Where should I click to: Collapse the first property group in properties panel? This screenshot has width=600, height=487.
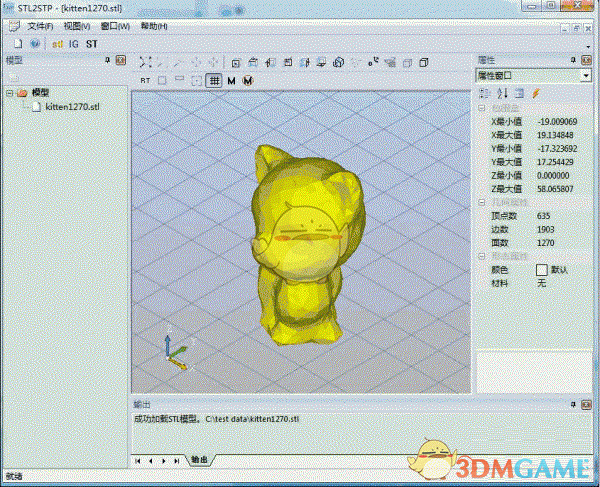click(x=483, y=107)
